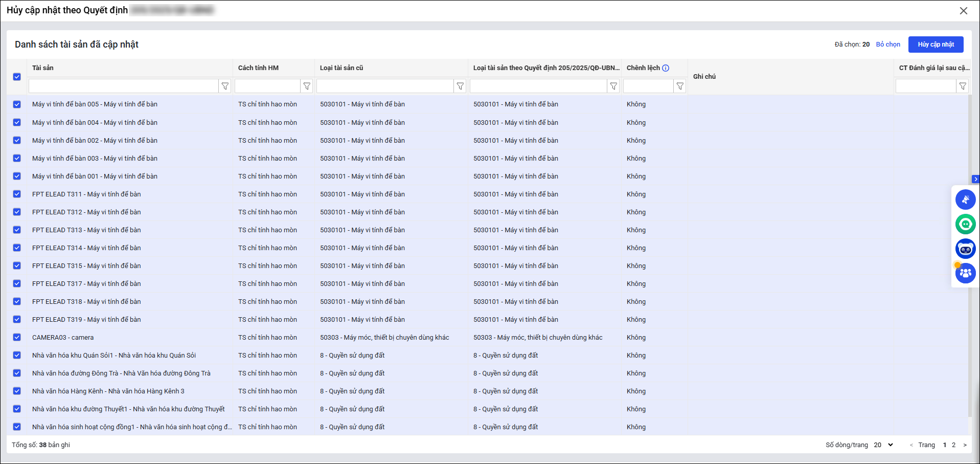Click the robot assistant icon
The width and height of the screenshot is (980, 464).
[965, 249]
